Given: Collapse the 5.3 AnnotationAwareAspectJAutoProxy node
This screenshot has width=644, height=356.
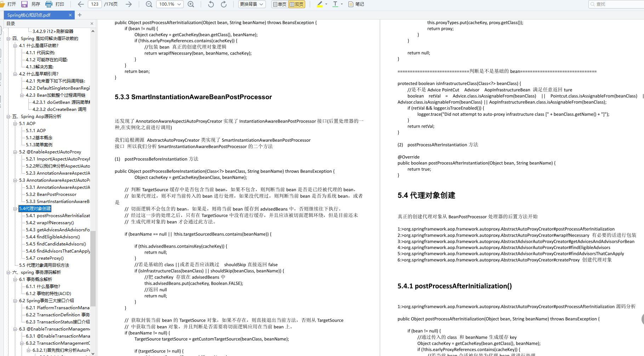Looking at the screenshot, I should coord(15,180).
